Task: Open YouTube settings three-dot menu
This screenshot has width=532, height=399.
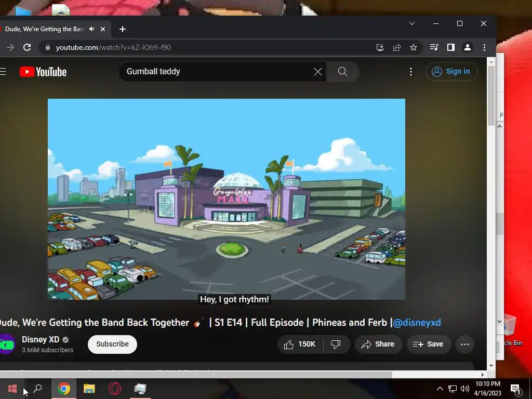Action: (411, 72)
